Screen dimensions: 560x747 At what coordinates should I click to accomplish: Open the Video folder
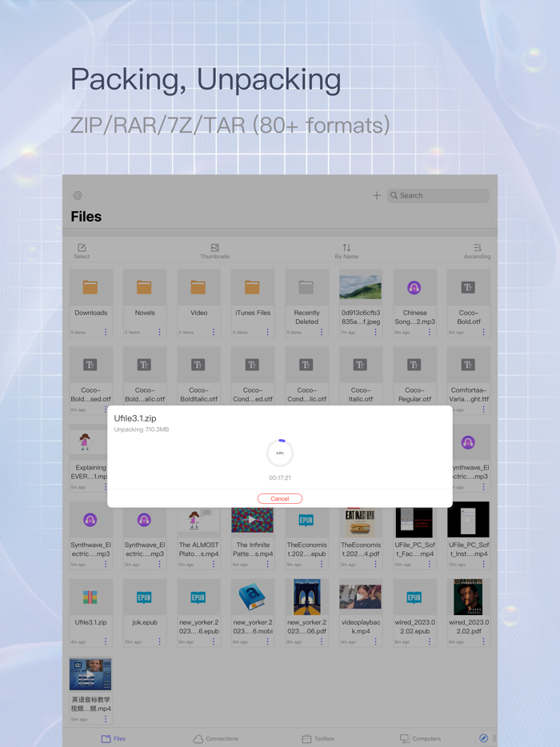coord(198,303)
